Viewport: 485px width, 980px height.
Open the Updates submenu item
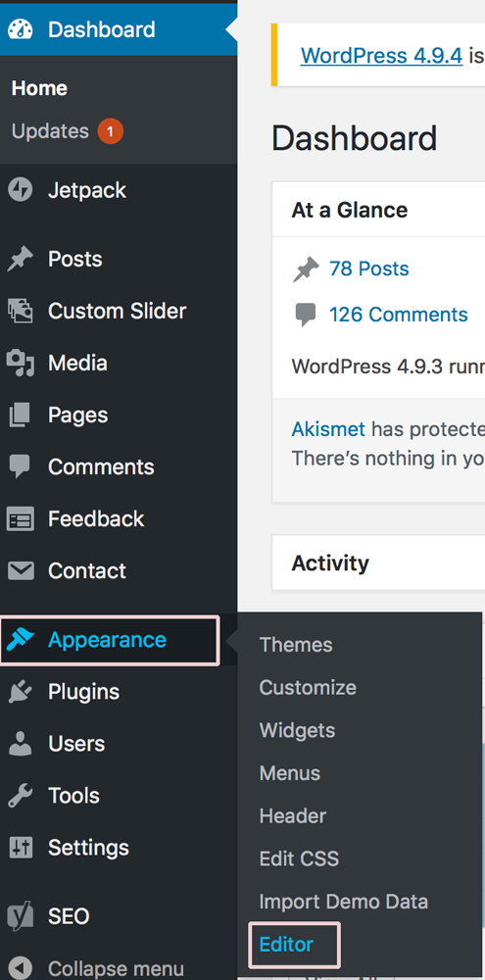click(x=50, y=131)
